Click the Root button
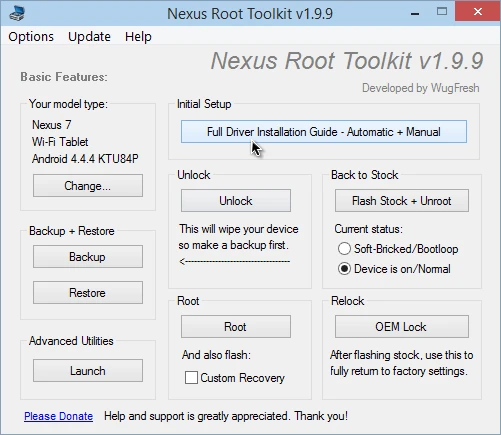 click(236, 327)
